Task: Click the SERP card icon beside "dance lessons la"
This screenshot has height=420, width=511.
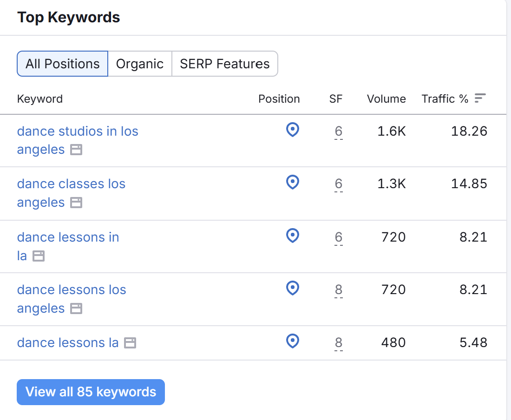Action: tap(130, 342)
